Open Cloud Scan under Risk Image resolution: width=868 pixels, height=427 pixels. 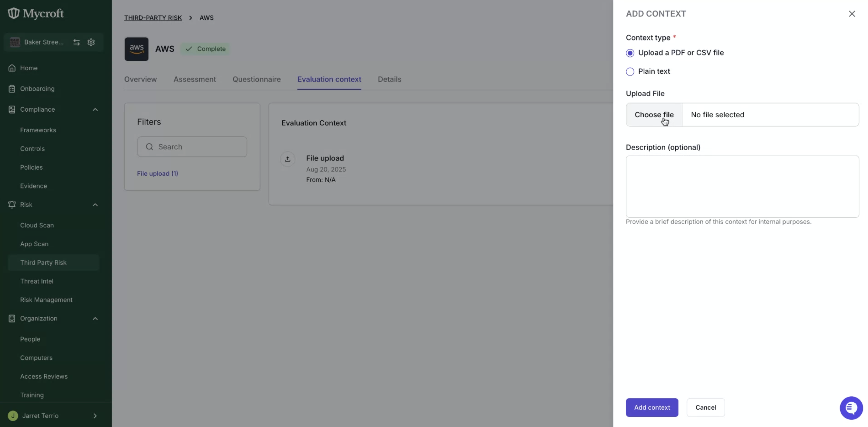(37, 225)
